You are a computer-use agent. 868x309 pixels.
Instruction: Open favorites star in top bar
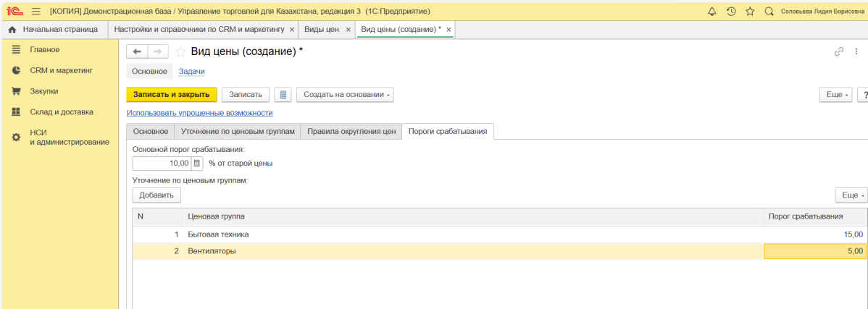coord(750,12)
